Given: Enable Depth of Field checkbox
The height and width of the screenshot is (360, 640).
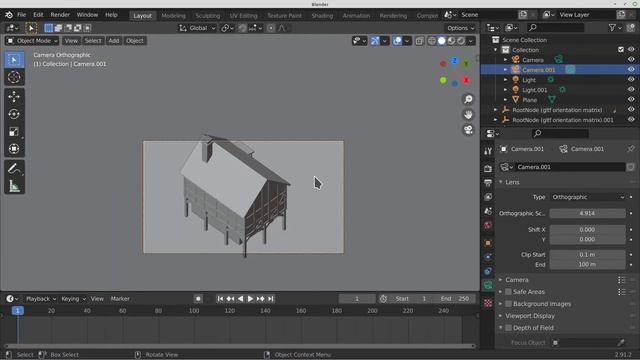Looking at the screenshot, I should click(508, 328).
